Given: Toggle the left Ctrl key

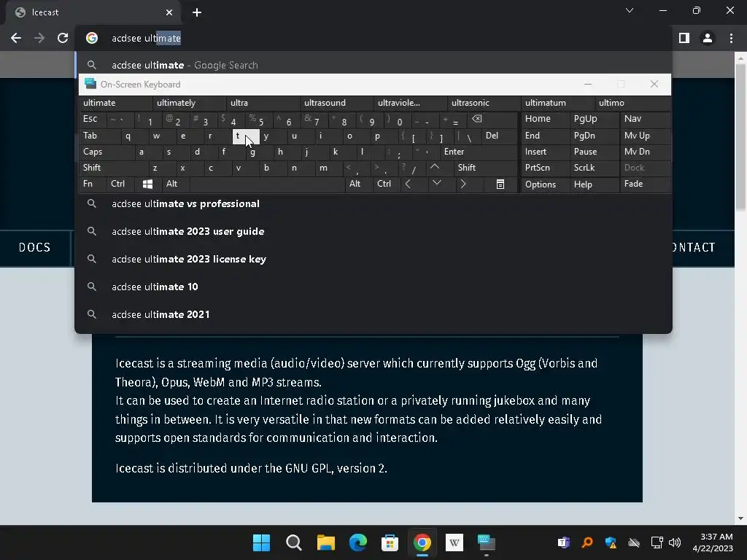Looking at the screenshot, I should (x=120, y=184).
